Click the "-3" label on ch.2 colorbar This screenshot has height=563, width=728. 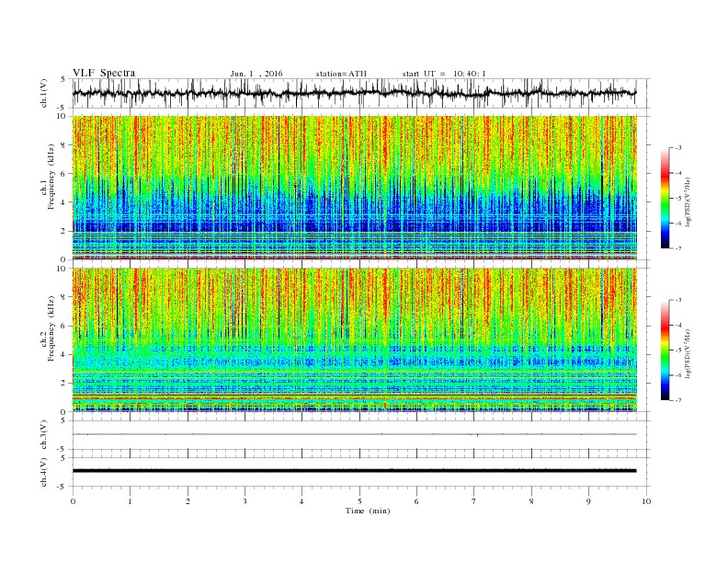click(x=678, y=300)
